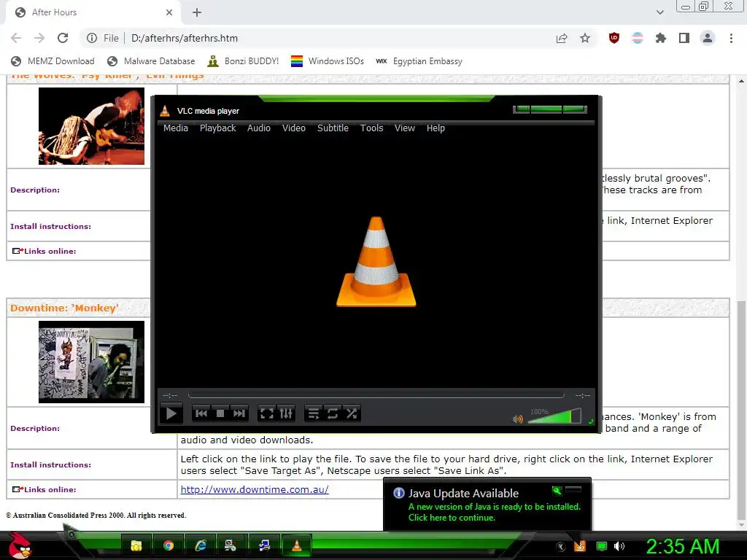
Task: Switch to VLC in taskbar
Action: pos(297,545)
